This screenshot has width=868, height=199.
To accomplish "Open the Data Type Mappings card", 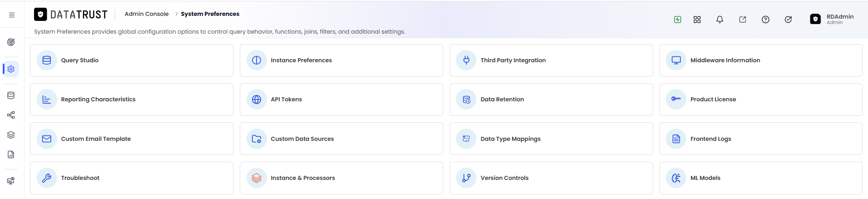I will click(x=551, y=139).
